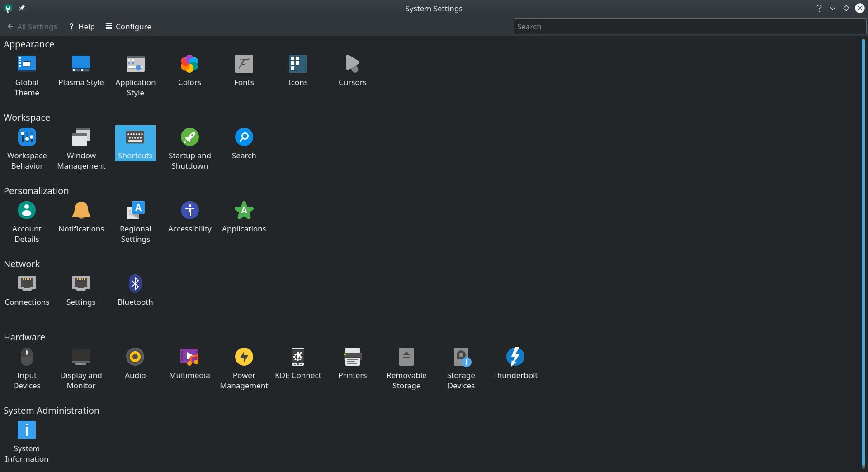Go back to All Settings
This screenshot has width=868, height=472.
coord(32,26)
